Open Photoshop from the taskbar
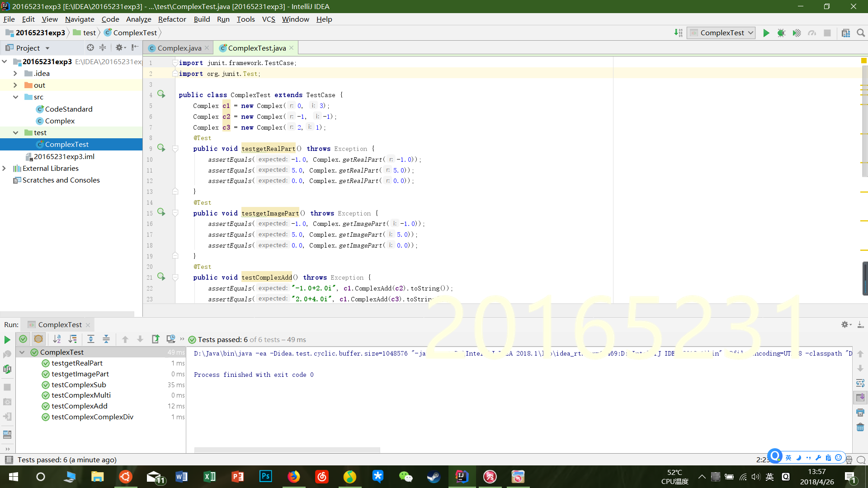Viewport: 868px width, 488px height. (x=266, y=477)
